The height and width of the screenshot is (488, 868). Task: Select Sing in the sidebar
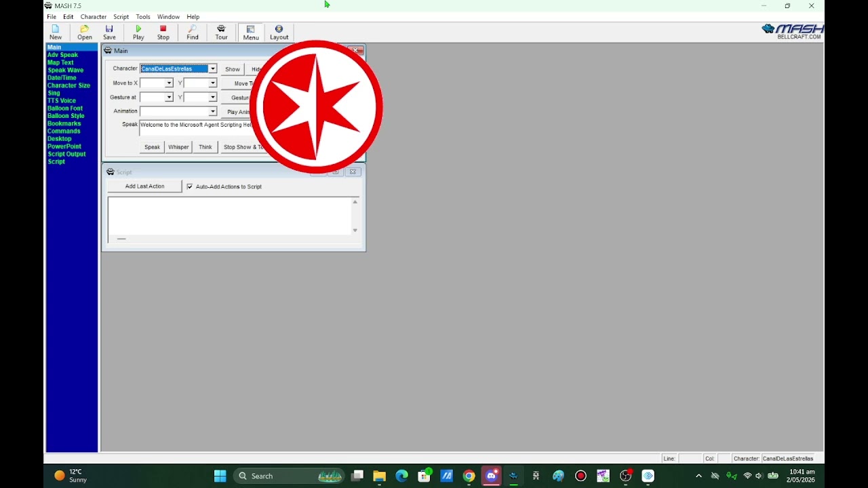point(54,93)
